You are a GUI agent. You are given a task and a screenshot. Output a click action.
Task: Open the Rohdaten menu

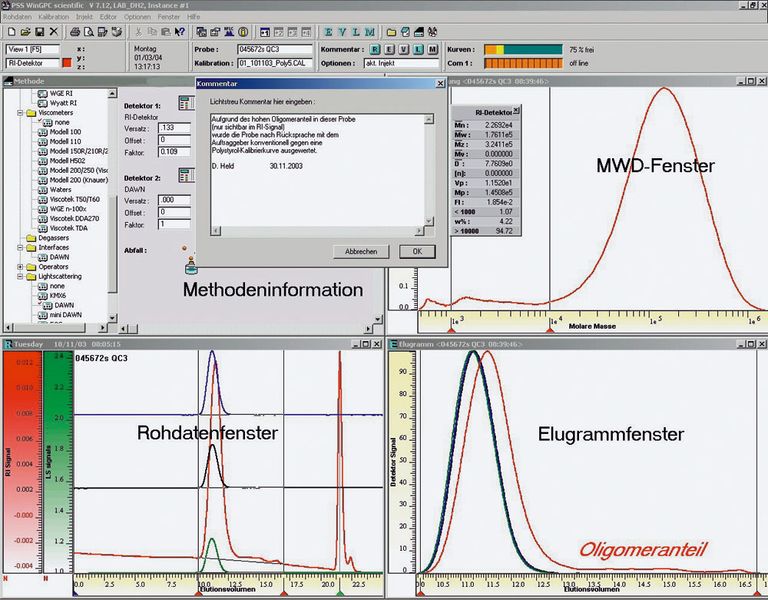17,17
